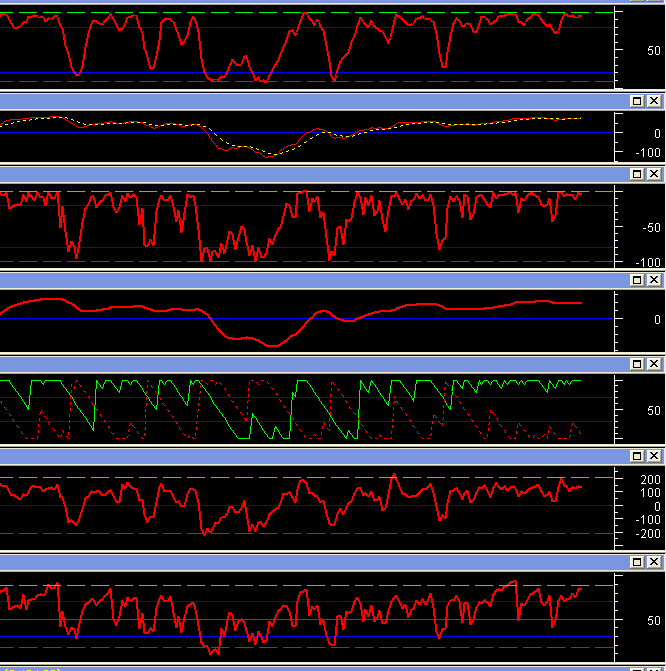
Task: Click '50' label in the green zigzag panel
Action: tap(654, 411)
